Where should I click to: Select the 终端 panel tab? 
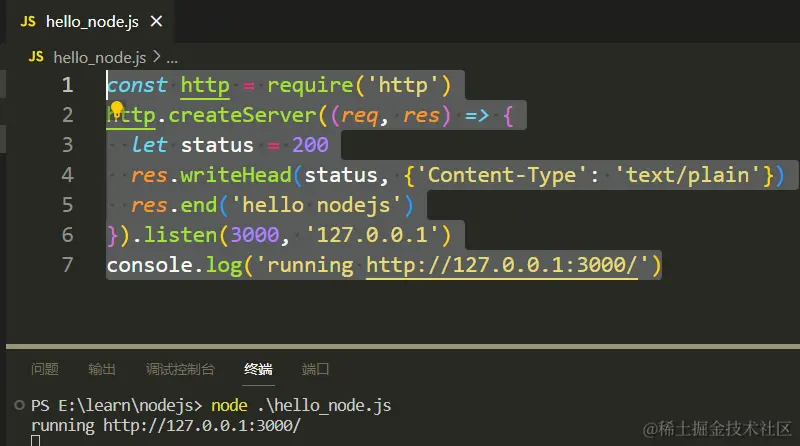(x=258, y=369)
